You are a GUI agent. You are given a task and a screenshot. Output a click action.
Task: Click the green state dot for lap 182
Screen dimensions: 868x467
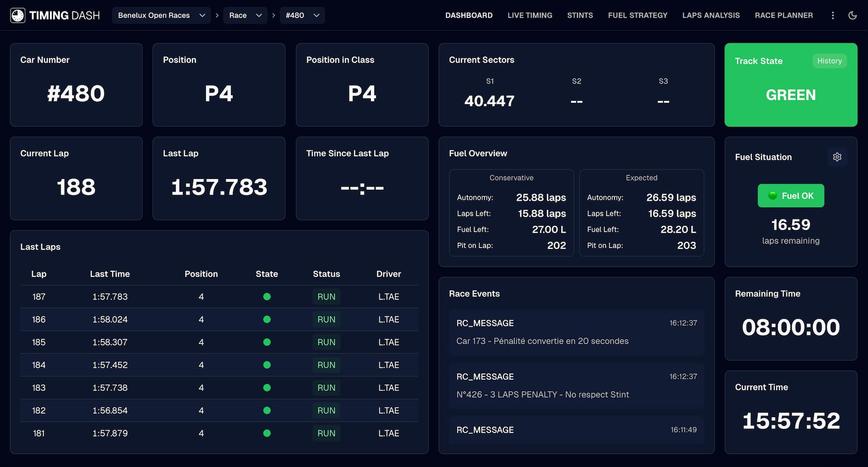coord(267,410)
